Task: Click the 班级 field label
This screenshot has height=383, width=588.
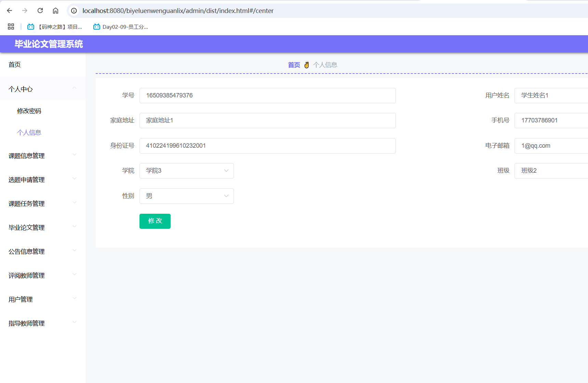Action: pyautogui.click(x=504, y=171)
